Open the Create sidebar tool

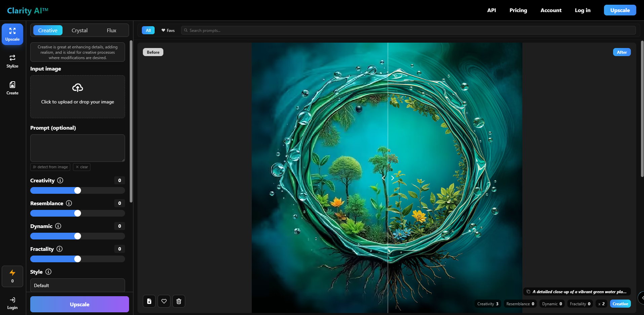(x=12, y=88)
